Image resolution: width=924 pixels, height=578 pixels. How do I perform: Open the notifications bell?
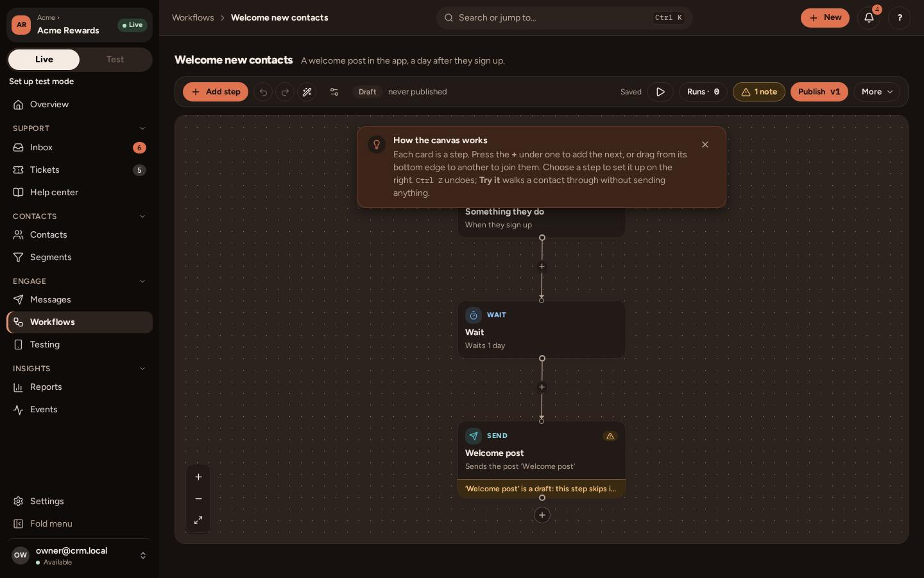[x=869, y=18]
